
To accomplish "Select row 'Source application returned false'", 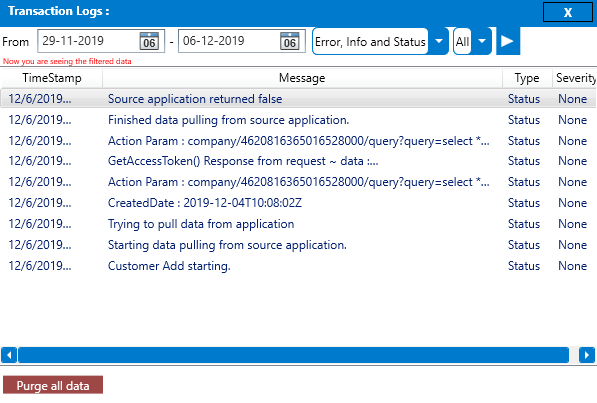I will click(298, 99).
